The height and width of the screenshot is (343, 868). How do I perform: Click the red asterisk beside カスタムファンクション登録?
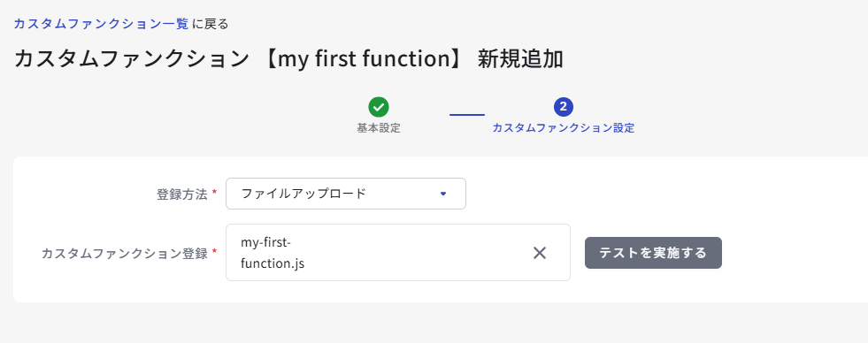[214, 251]
